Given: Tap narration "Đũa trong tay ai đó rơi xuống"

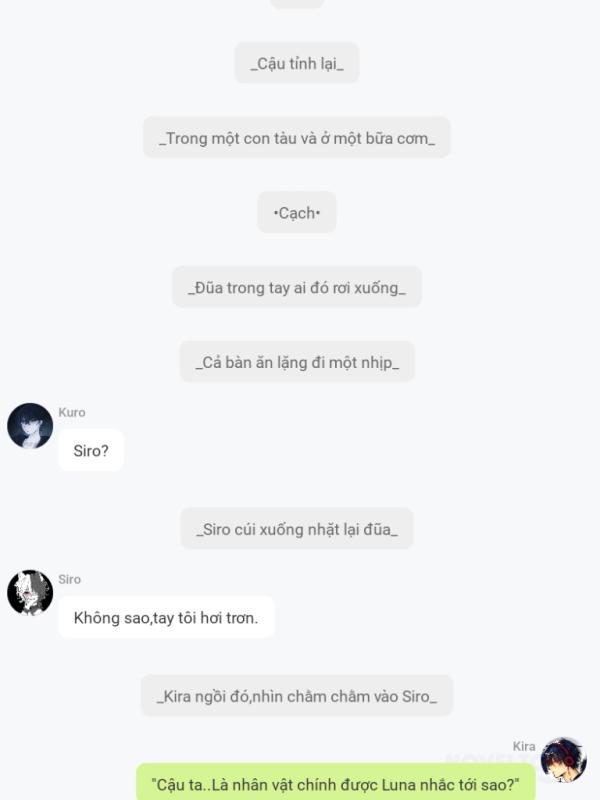Looking at the screenshot, I should coord(297,287).
